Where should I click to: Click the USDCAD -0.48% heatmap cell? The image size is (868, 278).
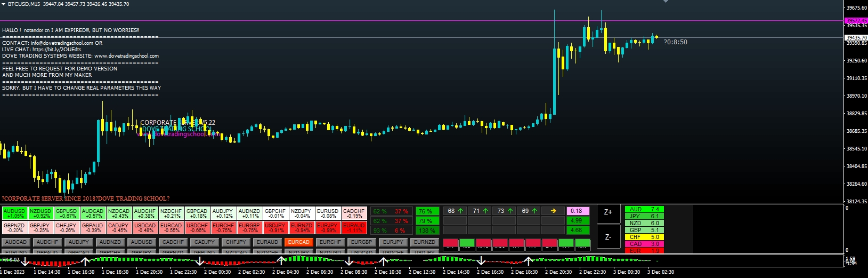pos(146,228)
